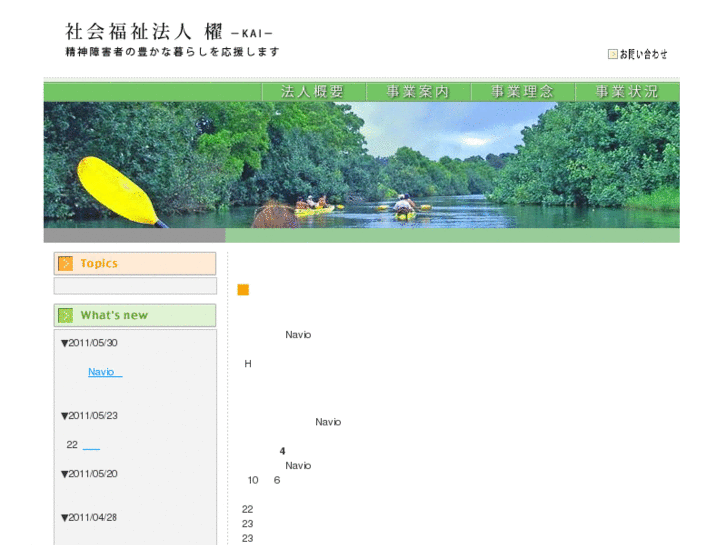Open the Navio link under 2011/05/30
Screen dimensions: 727x545
tap(105, 372)
